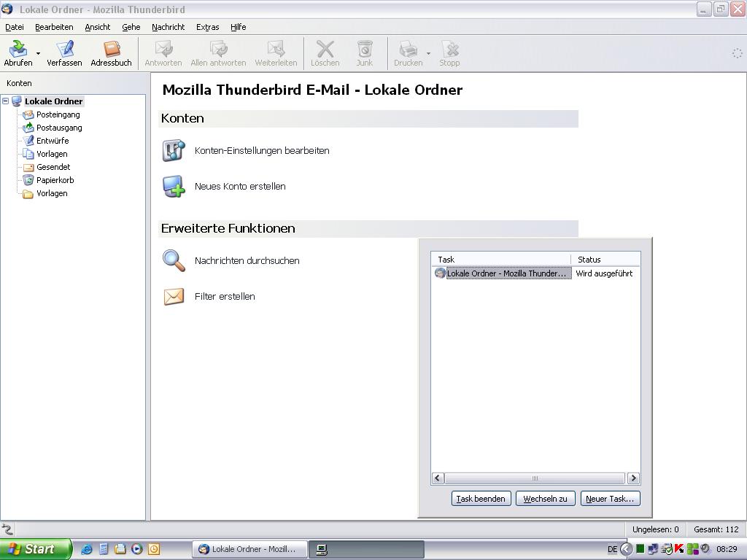
Task: Click Gesamt: 112 in status bar
Action: click(716, 529)
